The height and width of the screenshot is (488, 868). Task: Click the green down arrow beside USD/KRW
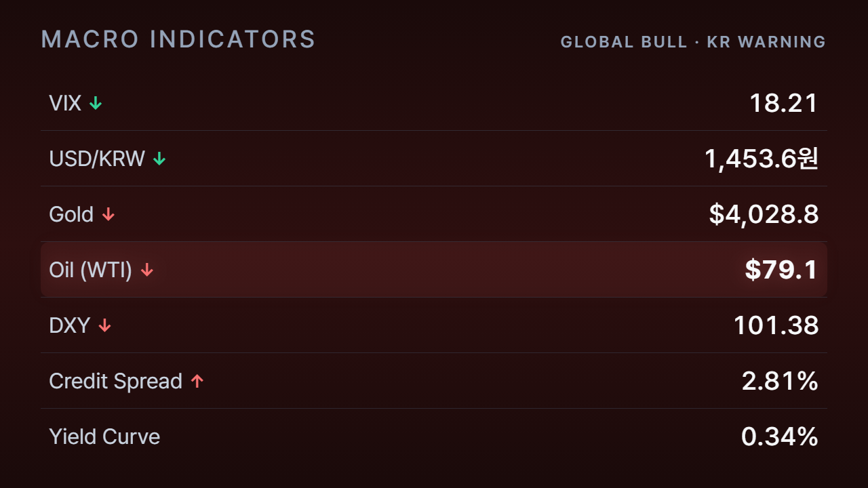tap(159, 159)
